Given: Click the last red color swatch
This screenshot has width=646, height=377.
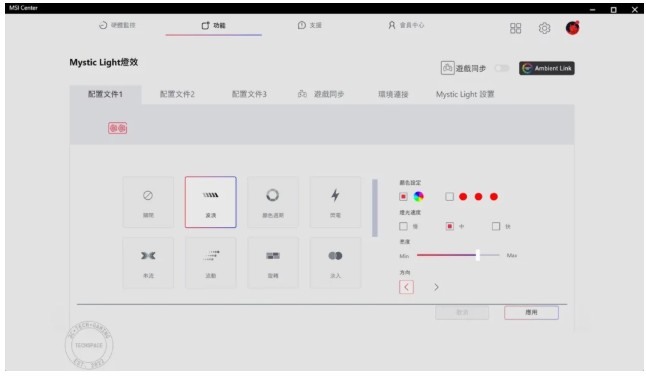Looking at the screenshot, I should pyautogui.click(x=494, y=197).
